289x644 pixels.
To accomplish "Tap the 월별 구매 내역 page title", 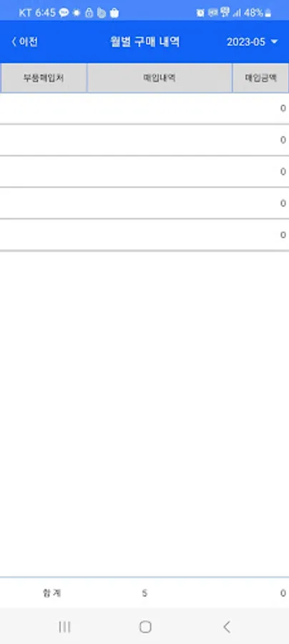I will point(145,42).
